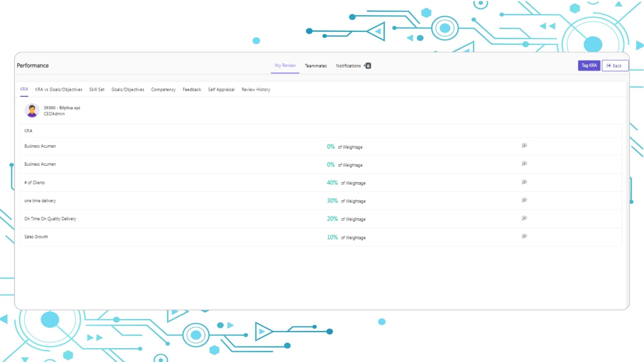Open the Review History tab
This screenshot has height=362, width=644.
[256, 89]
